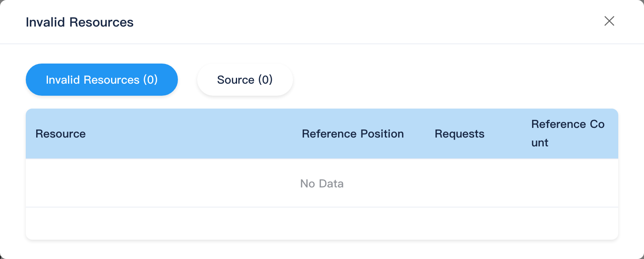
Task: Click the empty footer row below No Data
Action: (322, 224)
